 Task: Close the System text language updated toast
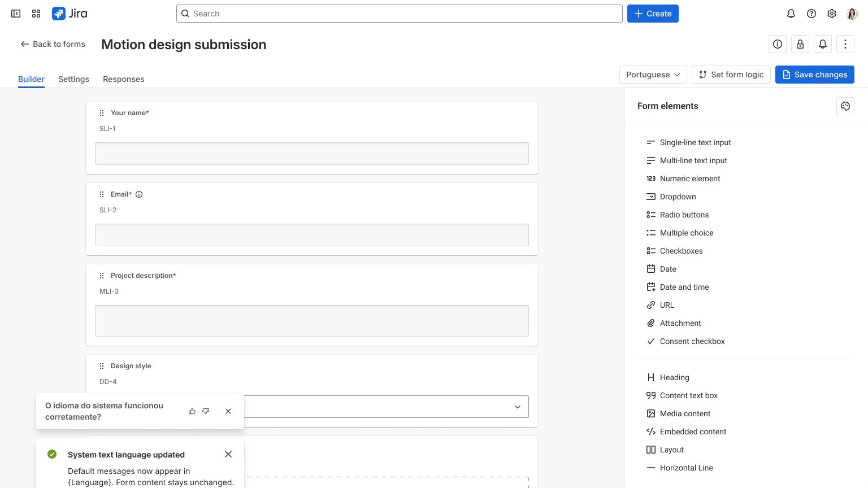(x=228, y=454)
